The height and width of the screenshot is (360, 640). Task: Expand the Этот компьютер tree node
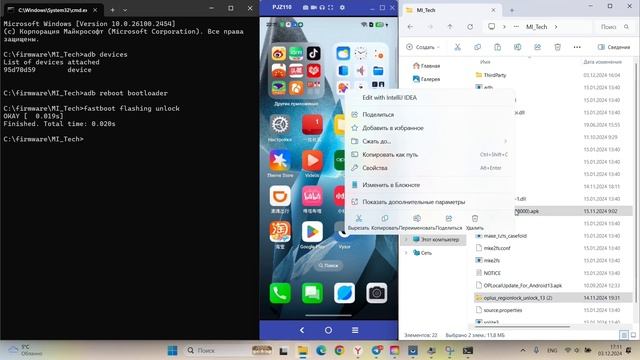tap(406, 240)
